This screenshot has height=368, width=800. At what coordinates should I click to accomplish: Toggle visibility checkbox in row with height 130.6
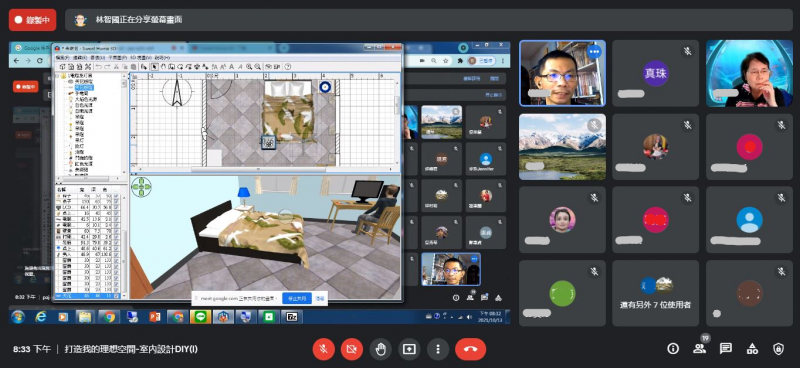coord(116,254)
